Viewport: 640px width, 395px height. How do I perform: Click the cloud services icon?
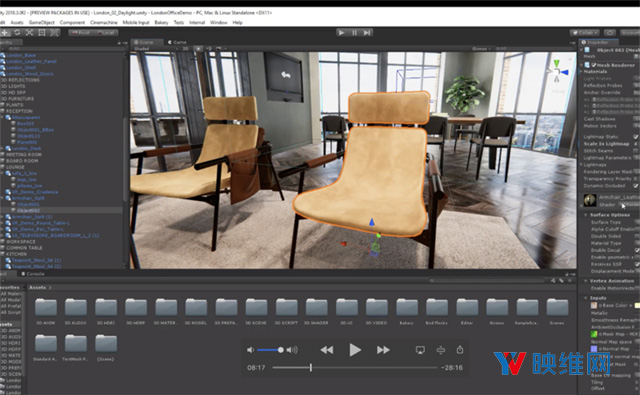[609, 33]
